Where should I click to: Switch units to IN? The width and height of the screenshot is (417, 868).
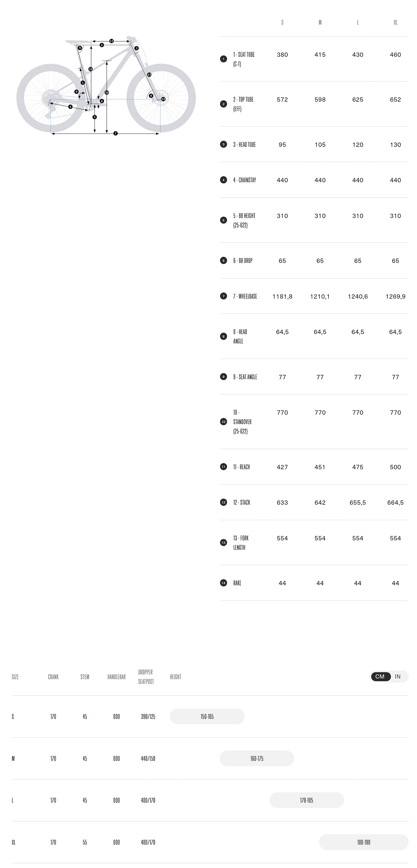[x=398, y=676]
